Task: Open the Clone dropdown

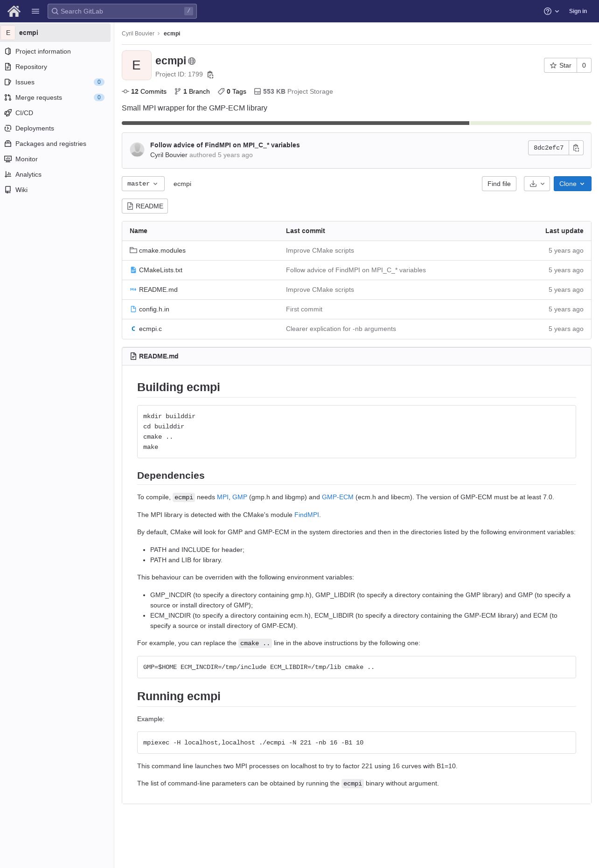Action: (572, 184)
